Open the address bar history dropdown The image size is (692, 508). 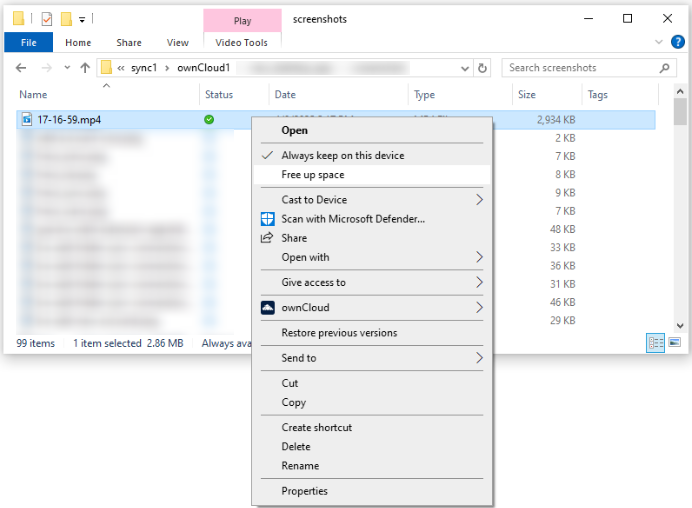point(464,68)
